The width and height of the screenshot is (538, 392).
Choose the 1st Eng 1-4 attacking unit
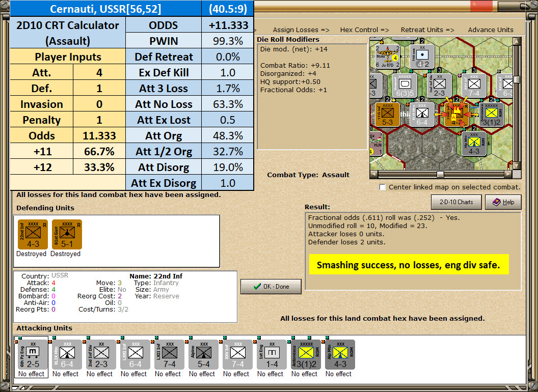[272, 355]
